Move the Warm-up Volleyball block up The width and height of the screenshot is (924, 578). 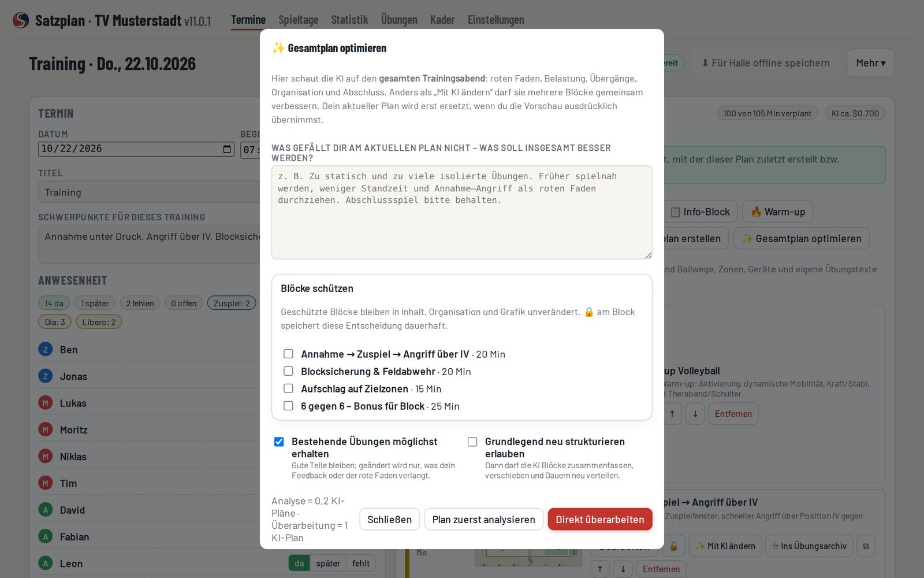point(672,414)
